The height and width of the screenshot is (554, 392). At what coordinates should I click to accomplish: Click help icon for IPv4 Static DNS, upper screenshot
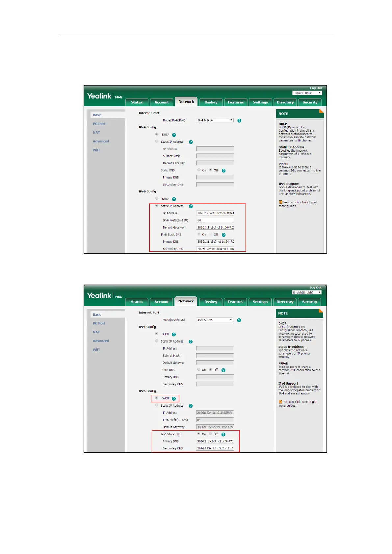coord(223,171)
